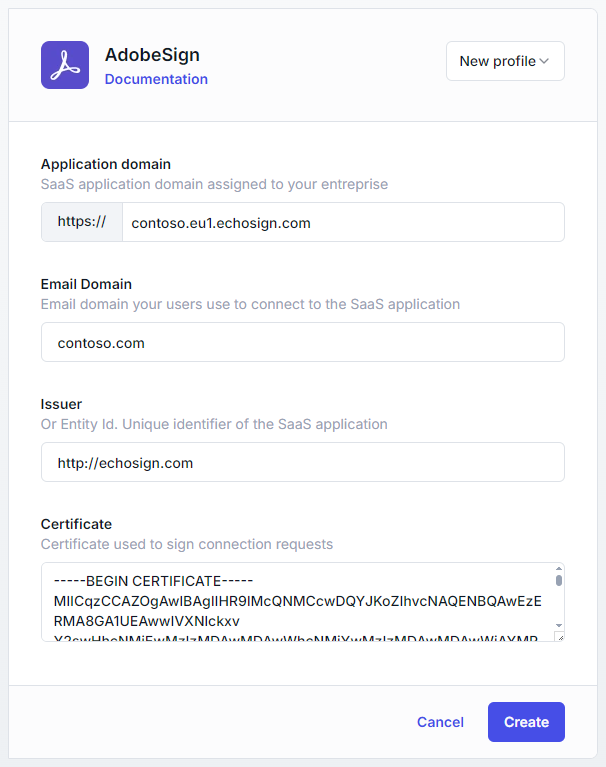Click the Issuer field label
The width and height of the screenshot is (606, 767).
61,404
